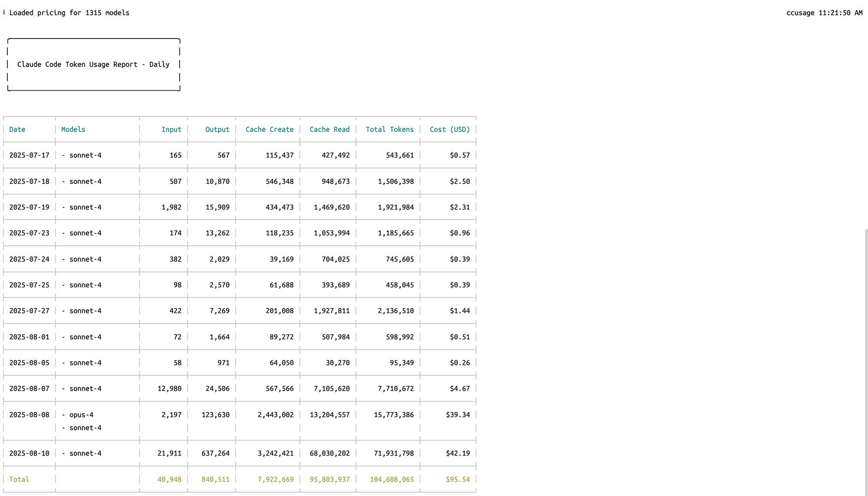Click the cache create value '3,242,421'

tap(276, 453)
